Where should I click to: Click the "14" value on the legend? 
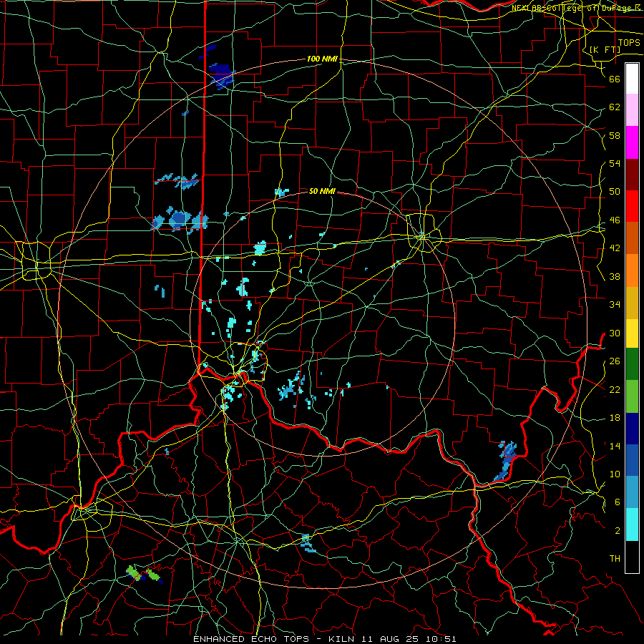(615, 446)
